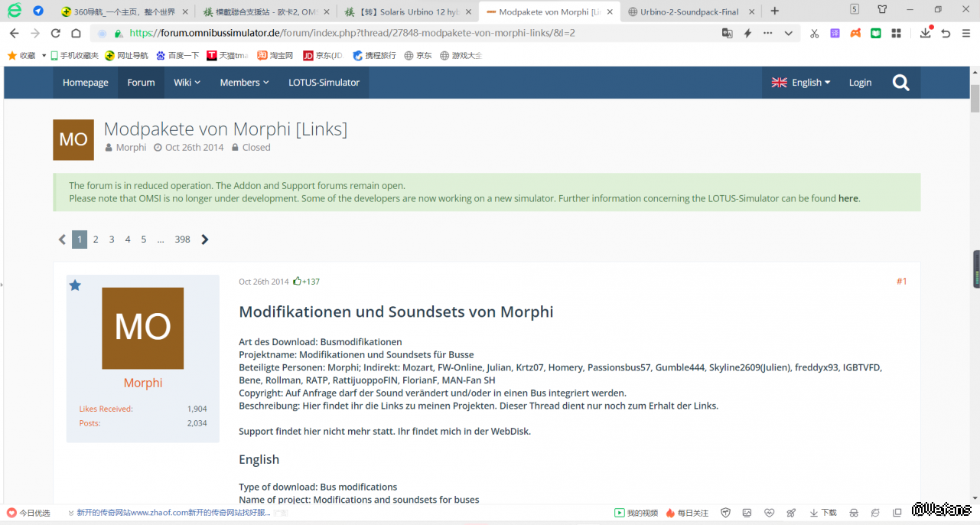Expand the address bar dropdown chevron
This screenshot has width=980, height=525.
788,33
